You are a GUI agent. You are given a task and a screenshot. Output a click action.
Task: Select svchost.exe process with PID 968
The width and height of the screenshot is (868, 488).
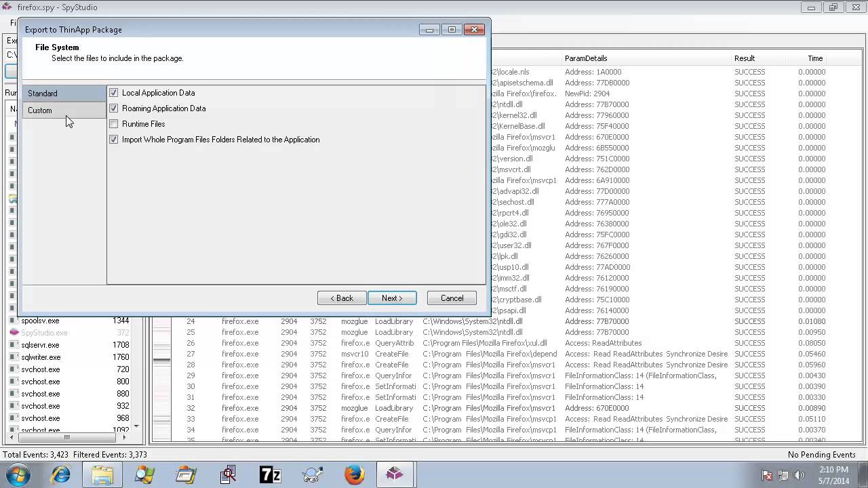[69, 418]
